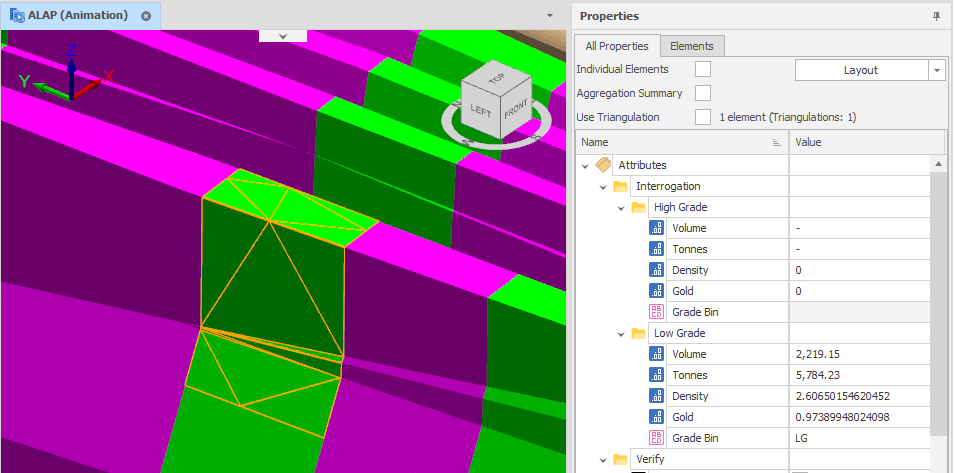The image size is (955, 473).
Task: Toggle the Aggregation Summary checkbox
Action: (703, 93)
